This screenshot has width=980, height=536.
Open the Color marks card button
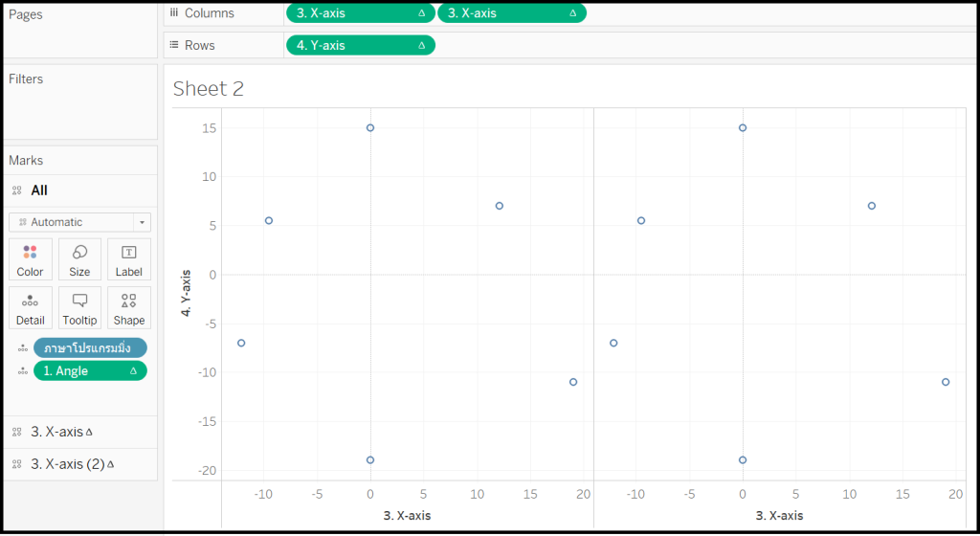(x=30, y=259)
